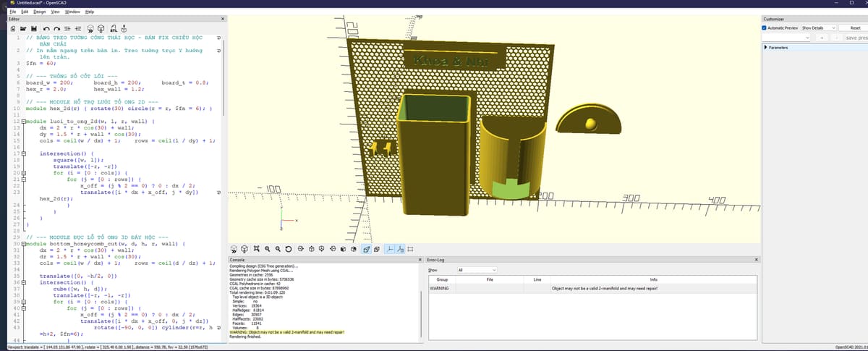Click the View All icon in viewport toolbar
The width and height of the screenshot is (868, 351).
click(256, 248)
